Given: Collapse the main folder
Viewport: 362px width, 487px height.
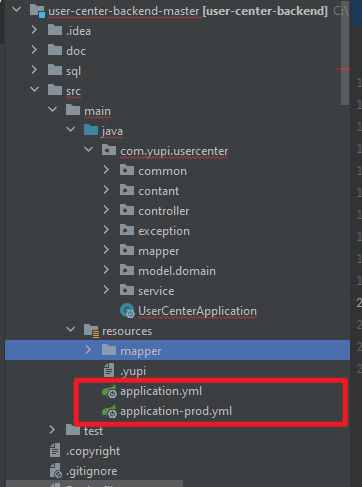Looking at the screenshot, I should pyautogui.click(x=52, y=109).
